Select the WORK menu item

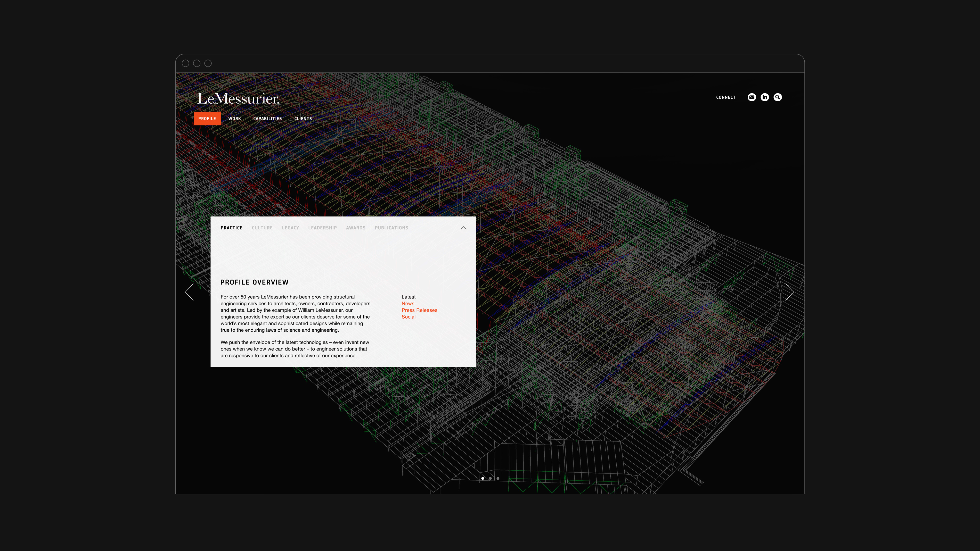click(x=234, y=118)
